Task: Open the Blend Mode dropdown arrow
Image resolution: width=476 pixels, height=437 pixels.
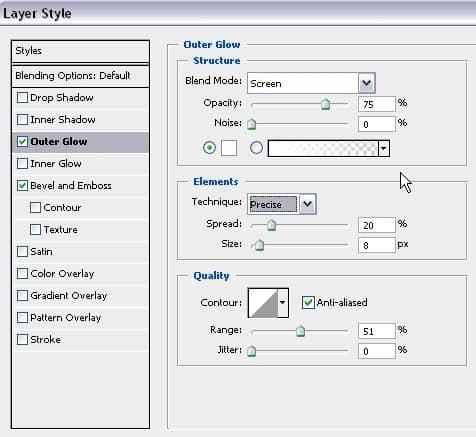Action: (367, 83)
